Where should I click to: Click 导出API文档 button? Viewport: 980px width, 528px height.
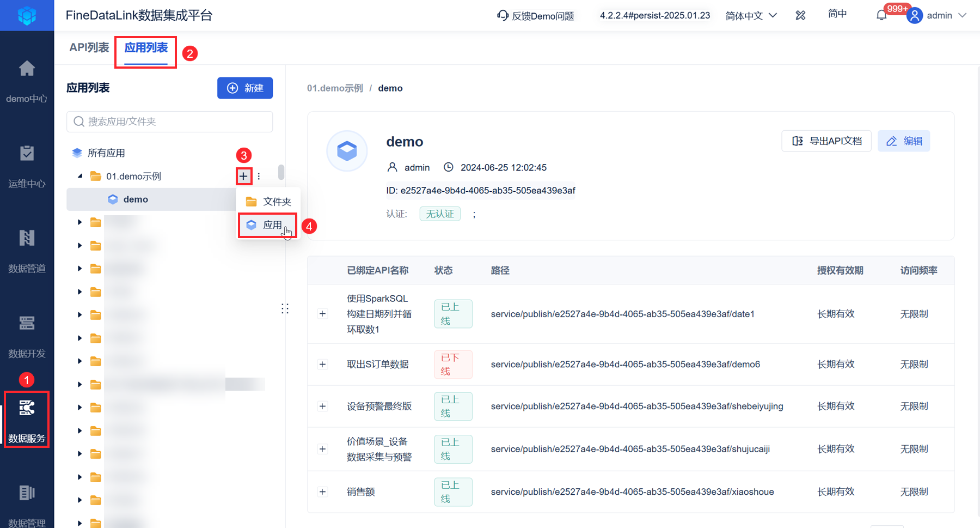[x=826, y=141]
